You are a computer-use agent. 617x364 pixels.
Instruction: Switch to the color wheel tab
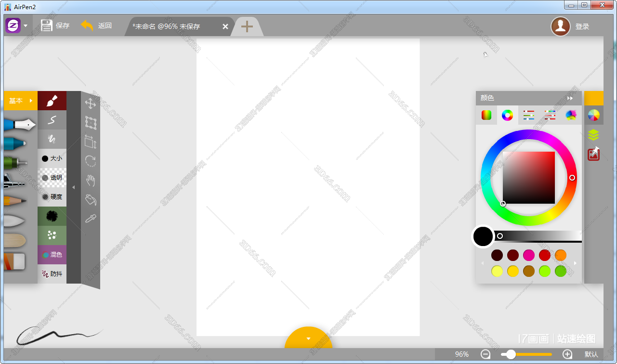[x=507, y=115]
